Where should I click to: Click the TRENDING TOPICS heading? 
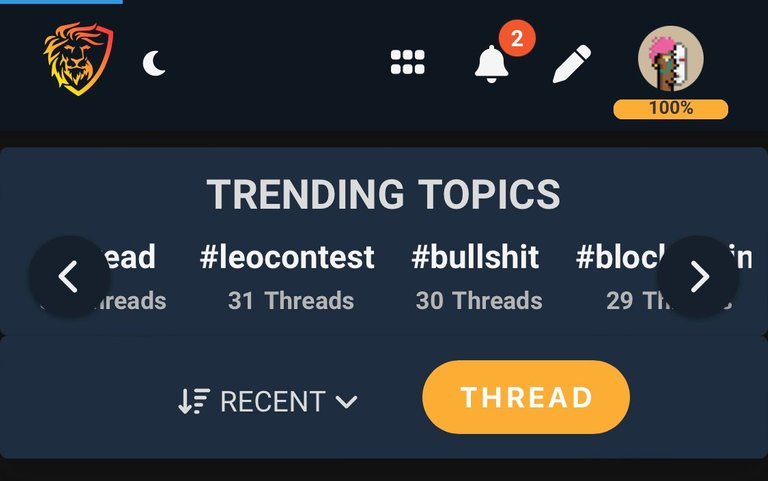tap(384, 194)
